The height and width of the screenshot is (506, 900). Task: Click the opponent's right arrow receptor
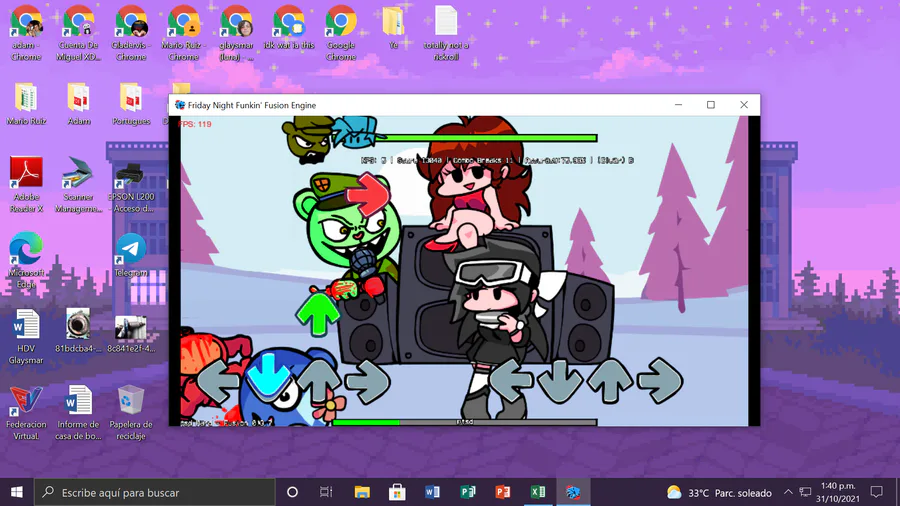(367, 381)
